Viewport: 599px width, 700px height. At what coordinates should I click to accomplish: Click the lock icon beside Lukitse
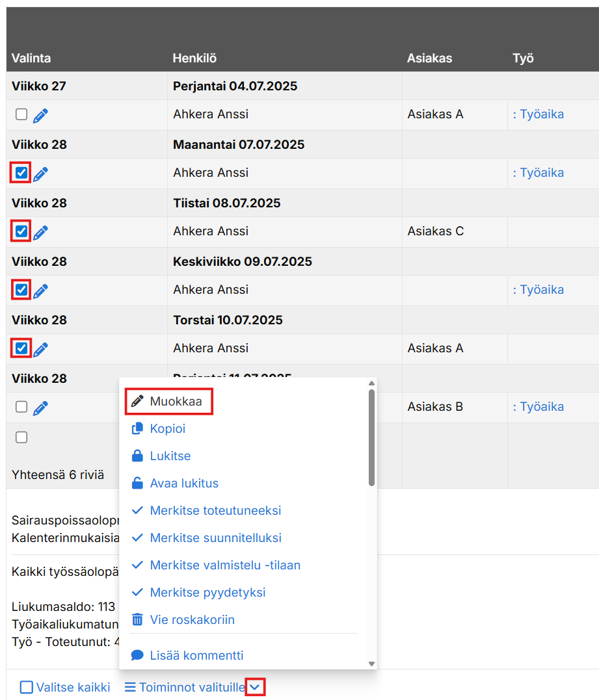coord(137,456)
